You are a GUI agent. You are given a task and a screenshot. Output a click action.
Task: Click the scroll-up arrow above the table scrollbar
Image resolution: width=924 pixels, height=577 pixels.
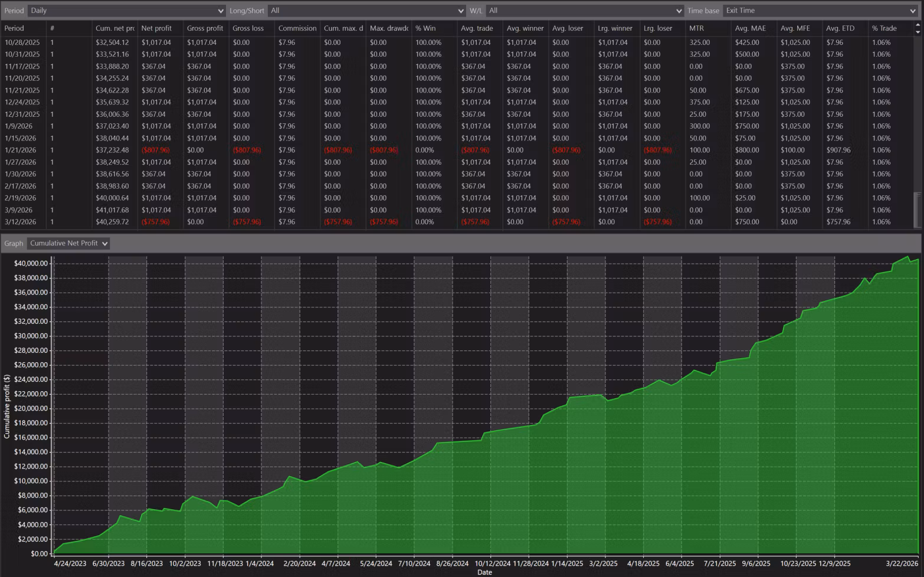click(x=918, y=25)
